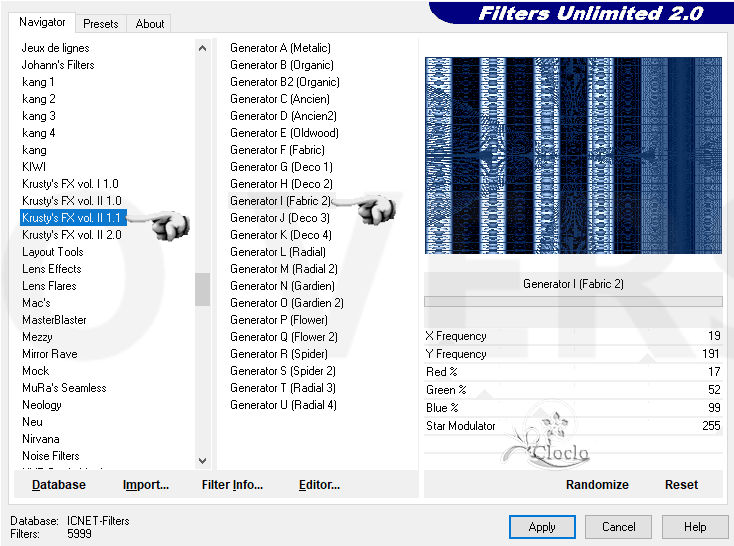734x546 pixels.
Task: Select kang 4 category
Action: pyautogui.click(x=38, y=133)
